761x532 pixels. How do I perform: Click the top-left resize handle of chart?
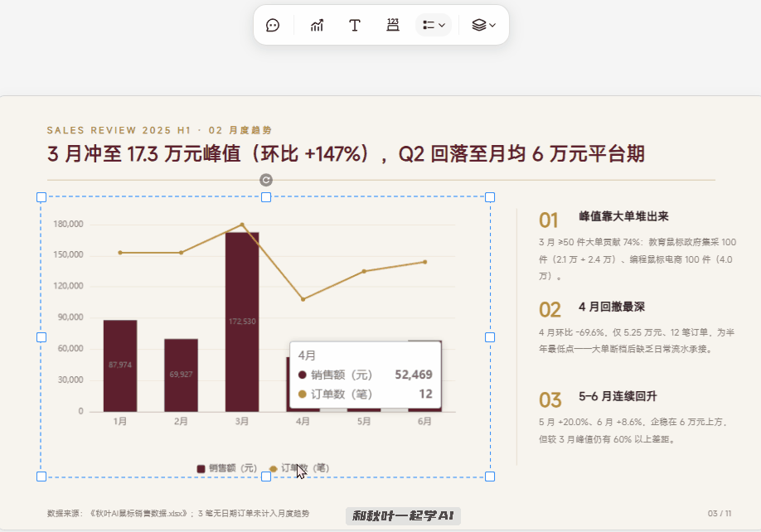41,197
